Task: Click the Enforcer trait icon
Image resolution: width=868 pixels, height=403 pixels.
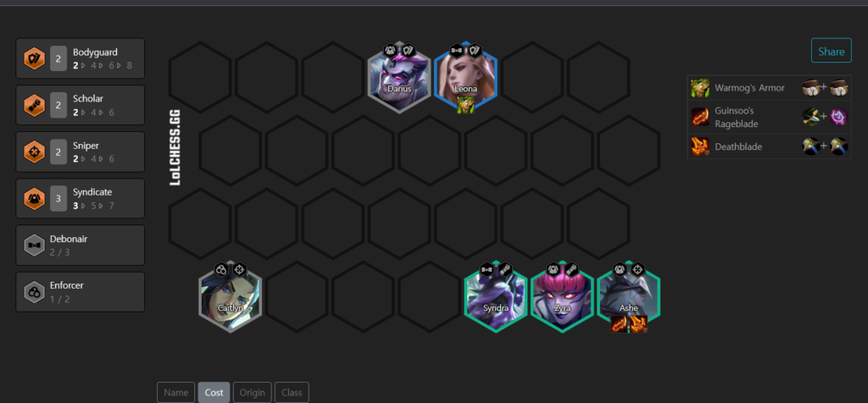Action: coord(34,292)
